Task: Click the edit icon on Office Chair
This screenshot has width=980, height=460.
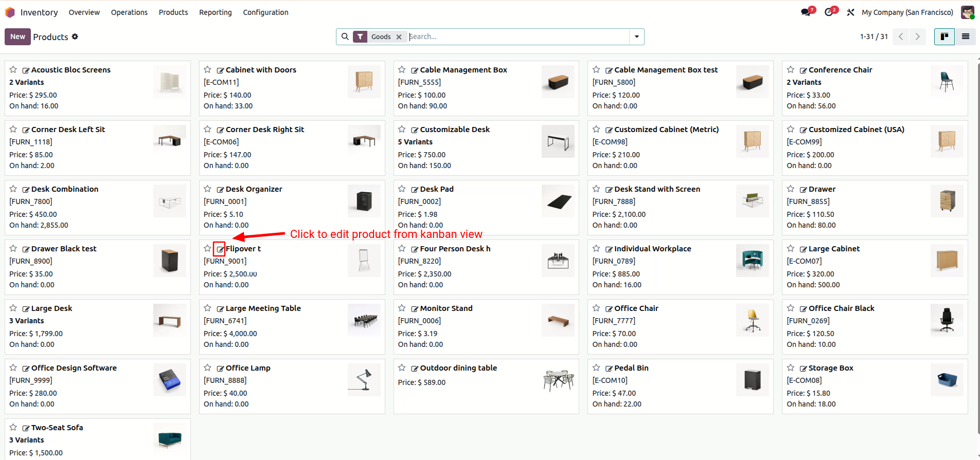Action: click(609, 309)
